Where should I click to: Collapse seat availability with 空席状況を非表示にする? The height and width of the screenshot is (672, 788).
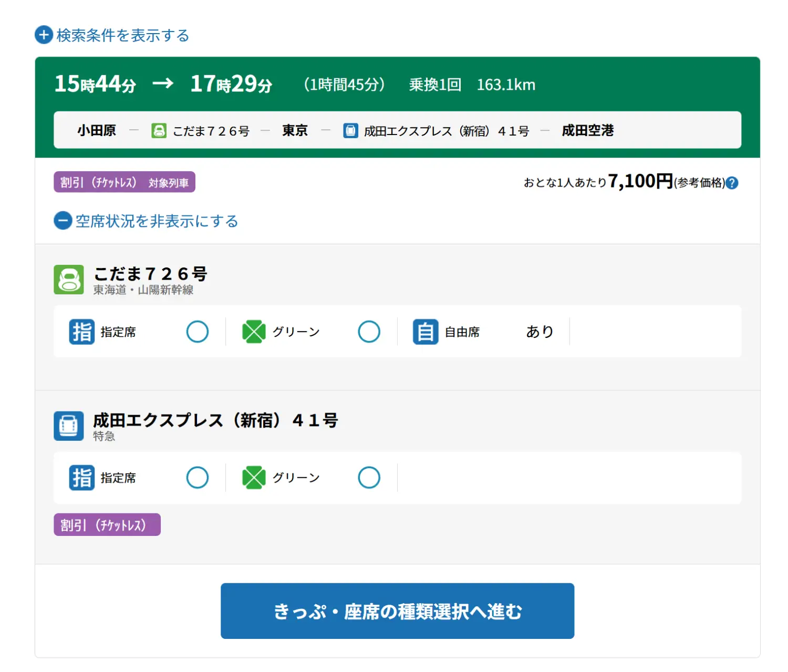146,221
